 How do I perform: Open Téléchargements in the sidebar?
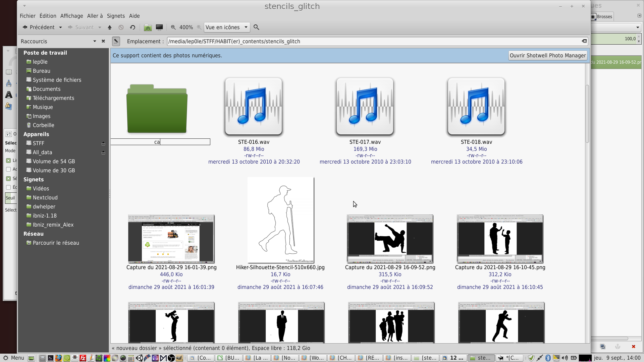[53, 98]
